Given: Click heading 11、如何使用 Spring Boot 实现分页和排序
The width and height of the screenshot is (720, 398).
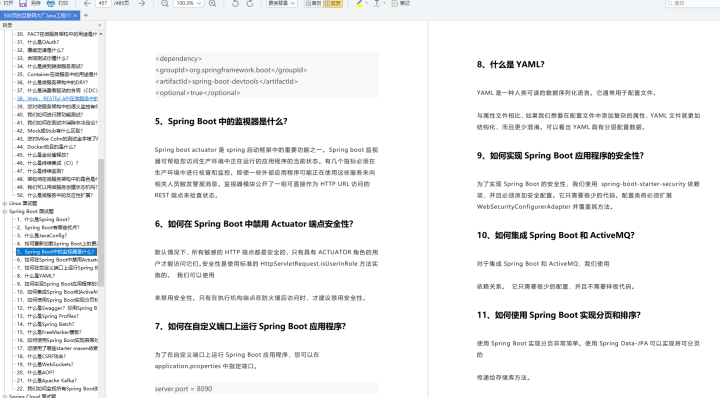Looking at the screenshot, I should tap(558, 315).
